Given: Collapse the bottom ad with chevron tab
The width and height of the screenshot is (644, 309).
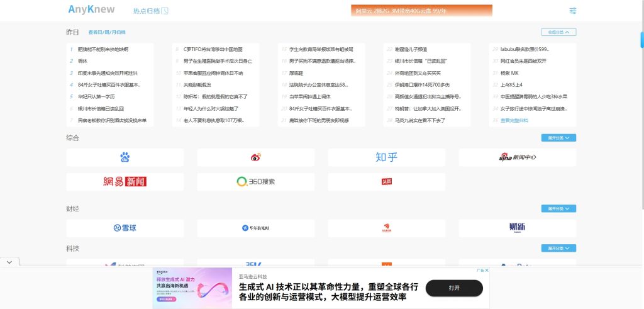Looking at the screenshot, I should tap(9, 261).
